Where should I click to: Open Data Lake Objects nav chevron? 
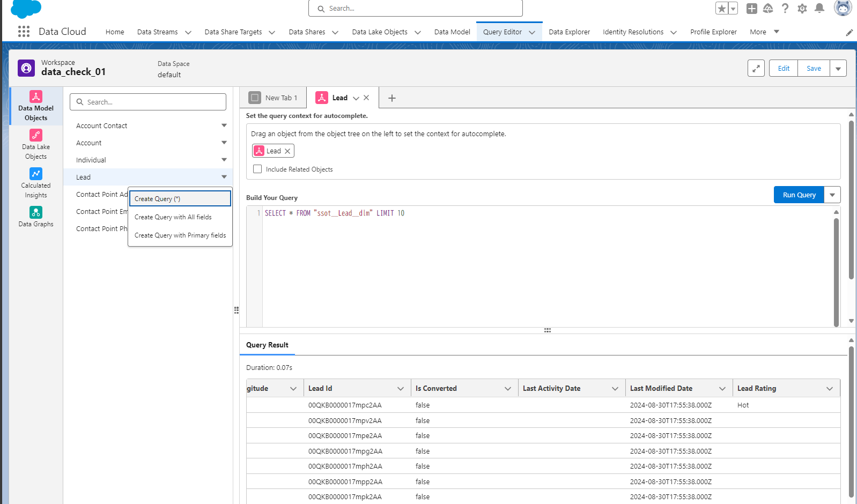click(418, 32)
